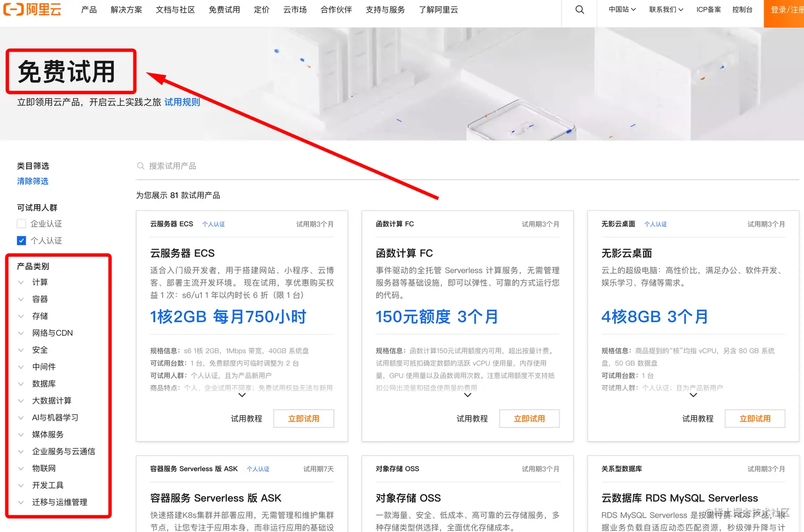Open the 了解阿里云 menu

[x=438, y=10]
